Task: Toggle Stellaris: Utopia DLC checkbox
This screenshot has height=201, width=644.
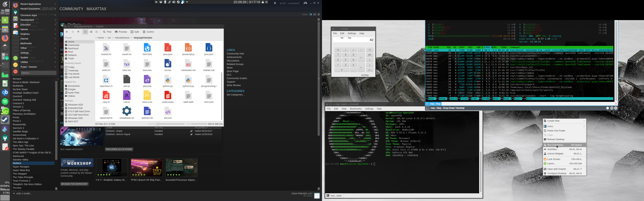Action: 191,131
